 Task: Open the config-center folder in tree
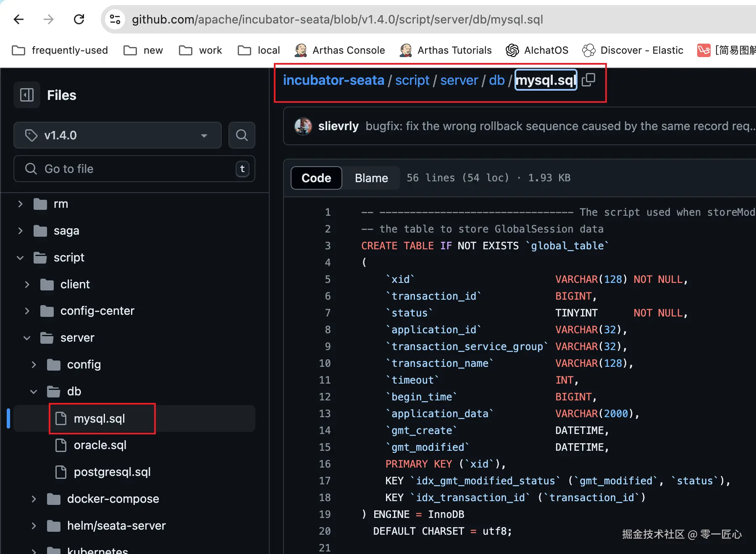pyautogui.click(x=97, y=311)
